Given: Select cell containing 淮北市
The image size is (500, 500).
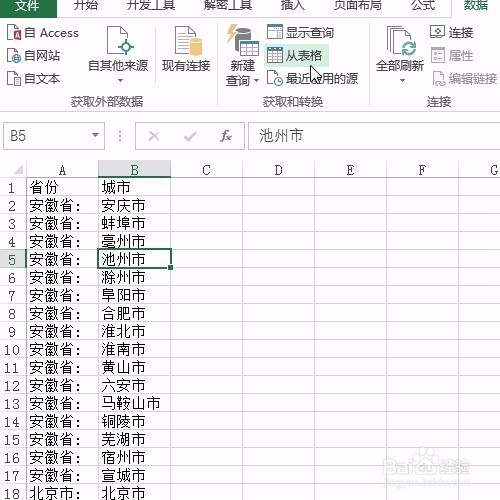Looking at the screenshot, I should [134, 331].
